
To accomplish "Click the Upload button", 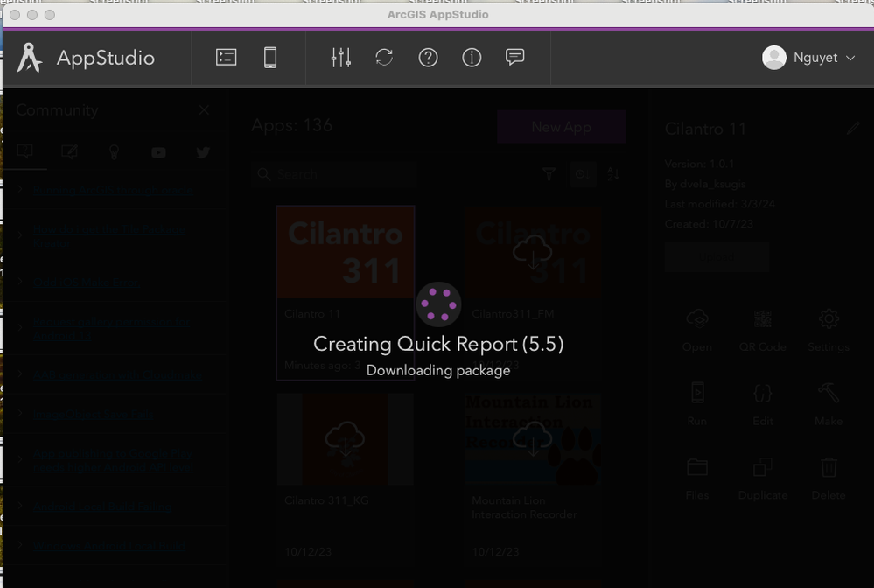I will [x=717, y=257].
